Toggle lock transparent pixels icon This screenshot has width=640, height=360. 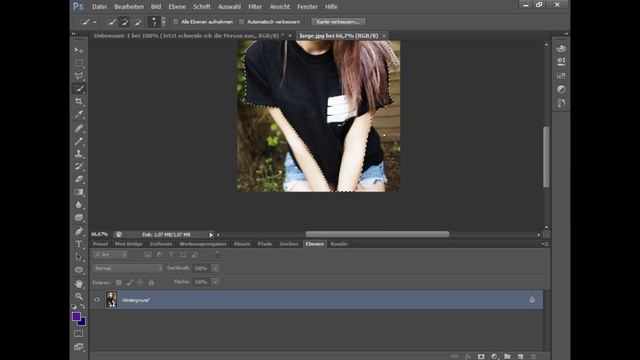[x=118, y=282]
